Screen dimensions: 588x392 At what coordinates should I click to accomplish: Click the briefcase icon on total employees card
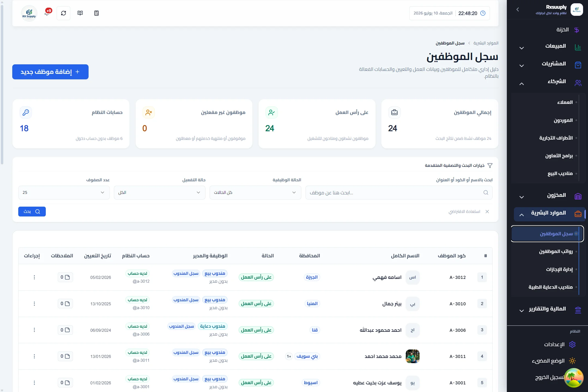[x=394, y=112]
